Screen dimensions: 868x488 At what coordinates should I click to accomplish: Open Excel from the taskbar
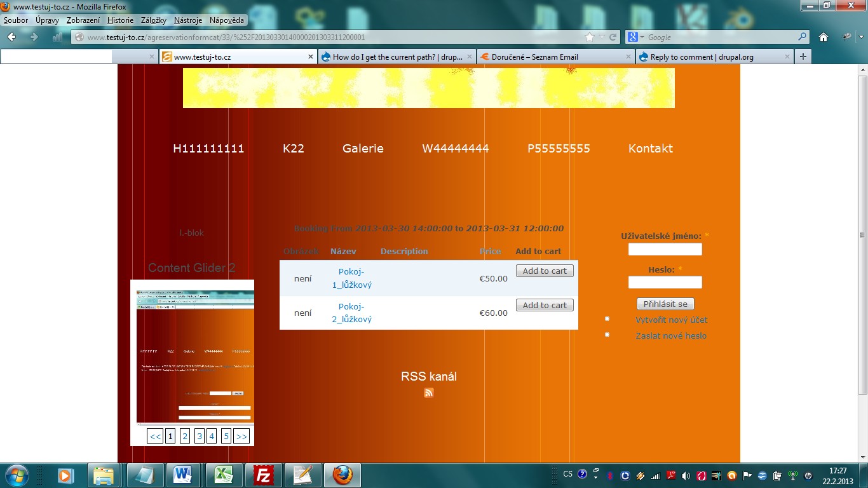click(x=222, y=475)
